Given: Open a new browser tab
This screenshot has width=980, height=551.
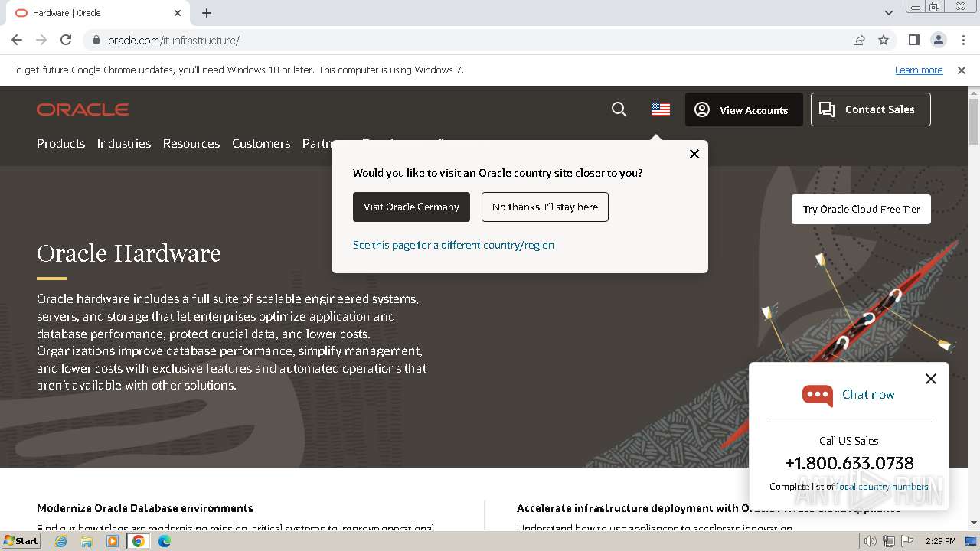Looking at the screenshot, I should (207, 13).
